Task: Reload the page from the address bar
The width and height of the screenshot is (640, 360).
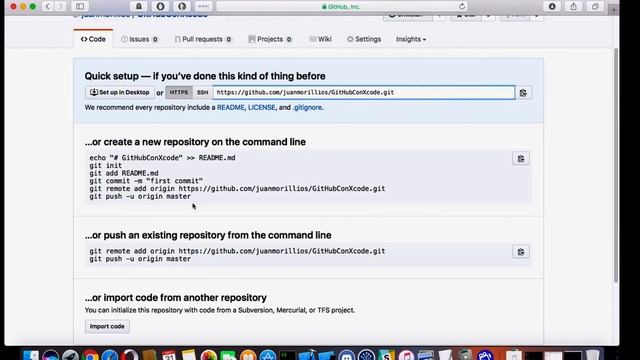Action: pos(462,7)
